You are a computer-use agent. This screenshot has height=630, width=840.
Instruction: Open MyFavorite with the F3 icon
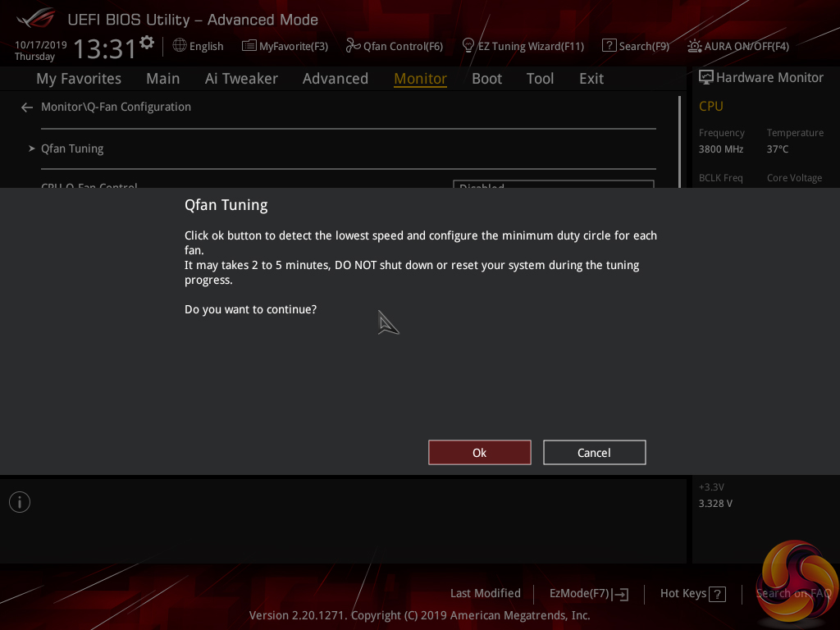click(x=285, y=46)
